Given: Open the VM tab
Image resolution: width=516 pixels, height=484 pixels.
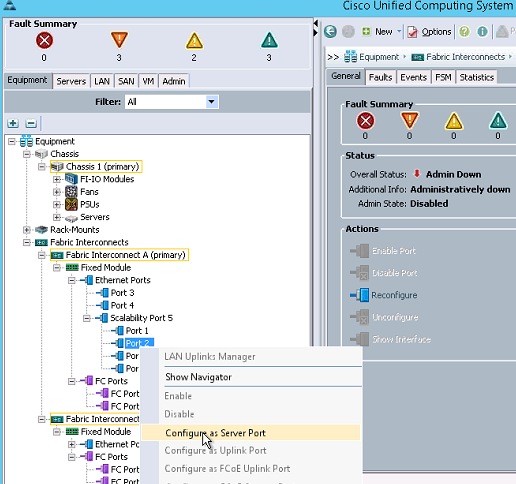Looking at the screenshot, I should click(x=148, y=81).
